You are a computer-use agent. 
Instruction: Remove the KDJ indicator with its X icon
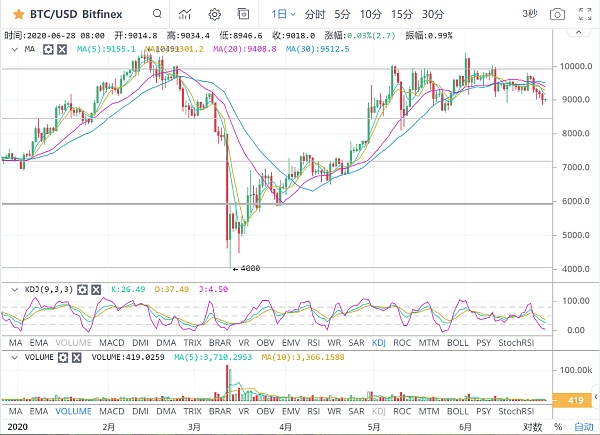pos(96,290)
